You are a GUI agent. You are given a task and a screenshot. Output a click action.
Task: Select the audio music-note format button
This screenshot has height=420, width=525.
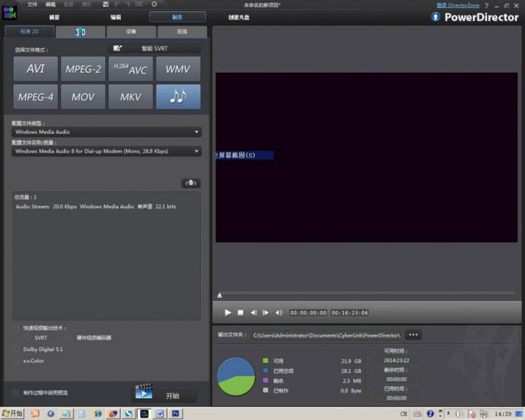tap(178, 97)
